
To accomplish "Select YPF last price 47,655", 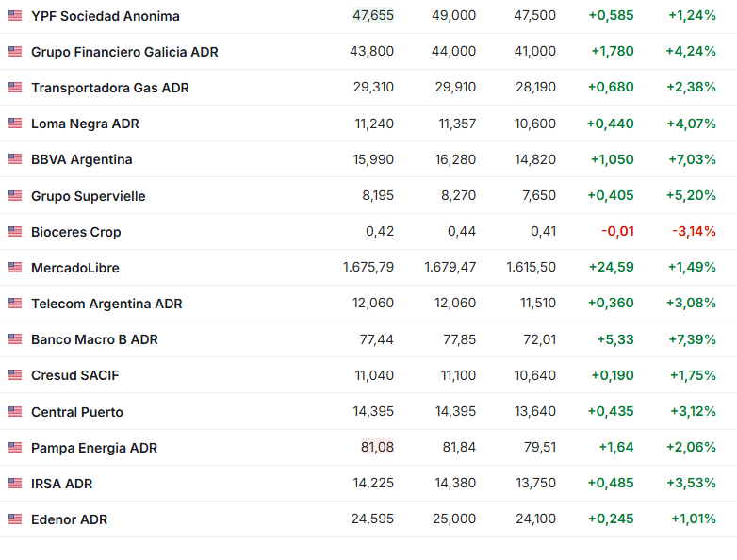I will pos(373,15).
